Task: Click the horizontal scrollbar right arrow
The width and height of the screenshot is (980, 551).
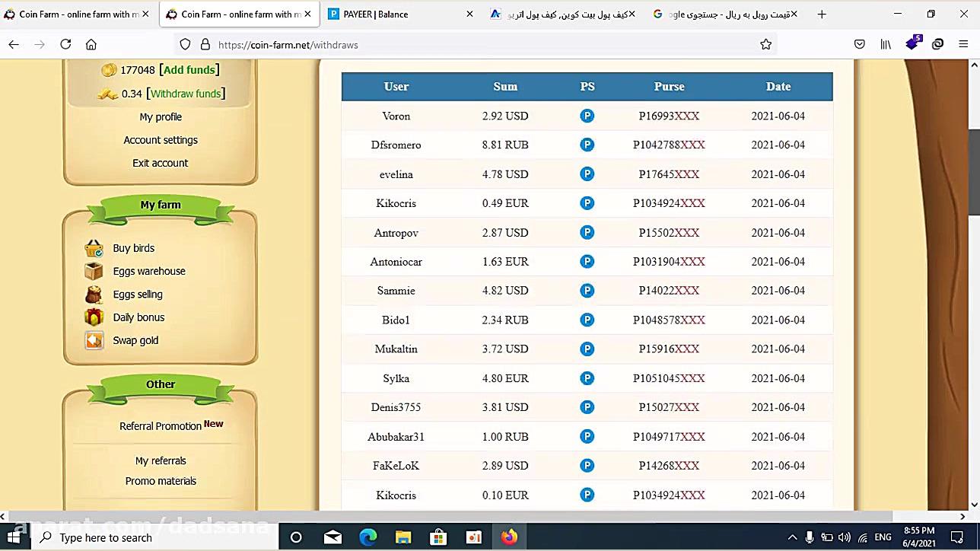Action: click(963, 516)
